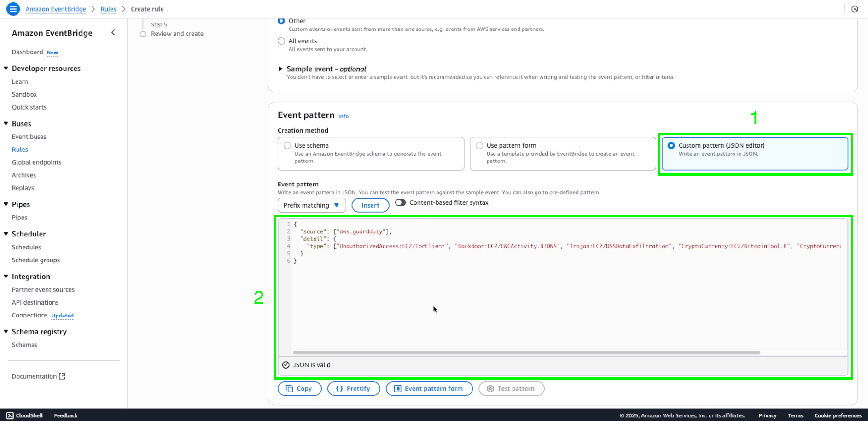Select the All events radio button
868x421 pixels.
[x=281, y=41]
